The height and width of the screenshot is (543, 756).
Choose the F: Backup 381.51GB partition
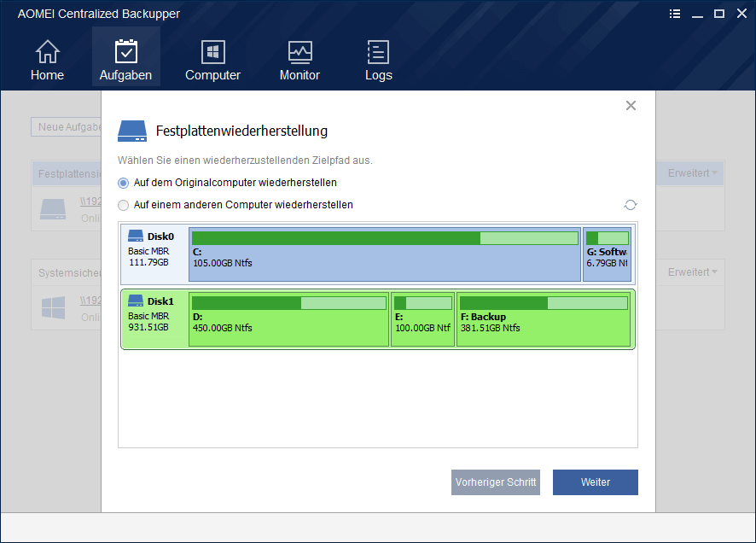point(544,319)
